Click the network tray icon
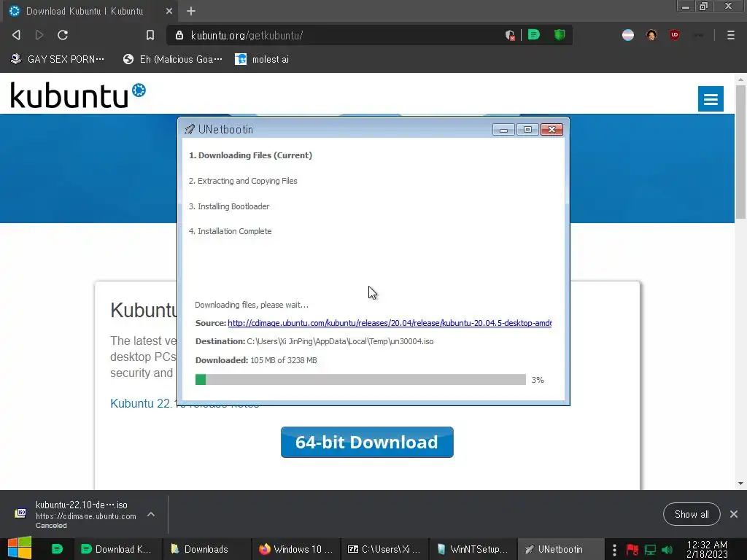 coord(650,550)
